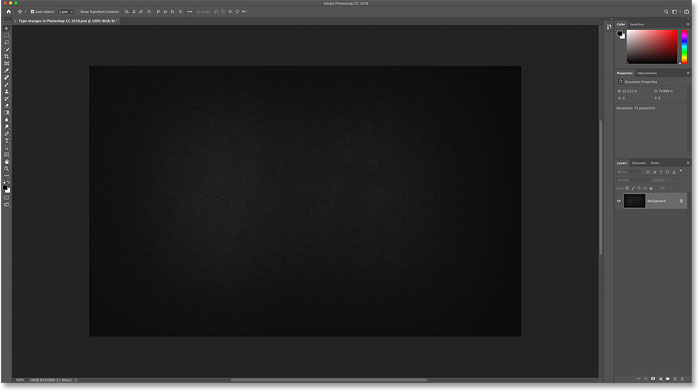Click the Share icon at top right
Screen dimensions: 700x392
(687, 12)
